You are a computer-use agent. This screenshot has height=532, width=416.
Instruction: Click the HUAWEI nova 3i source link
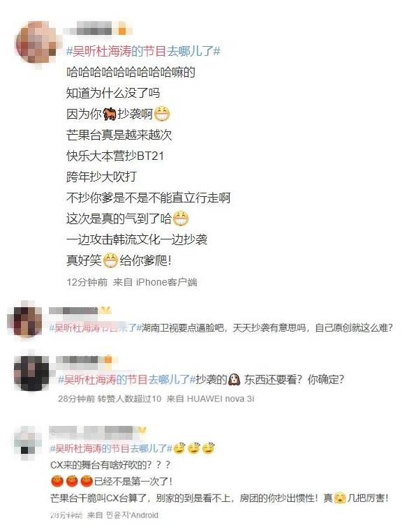[x=221, y=399]
